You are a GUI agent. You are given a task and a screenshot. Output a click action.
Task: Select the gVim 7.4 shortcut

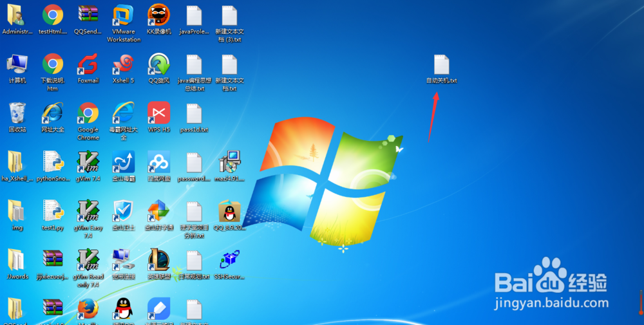pos(88,167)
